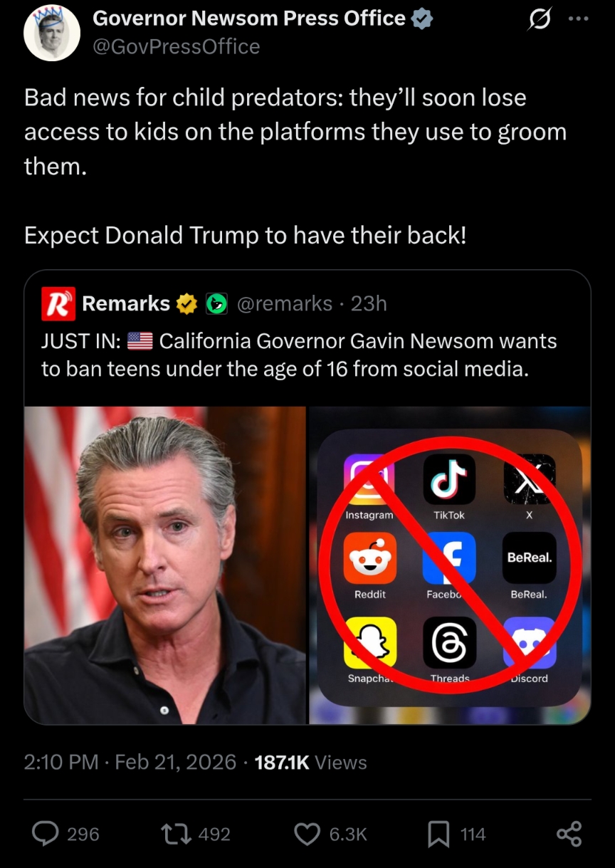
Task: Tap the repost arrows icon
Action: 177,834
